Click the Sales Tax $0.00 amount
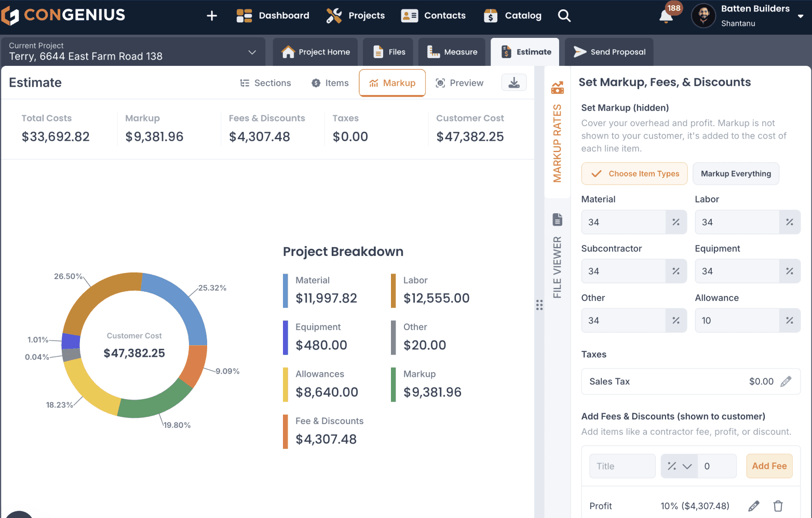Viewport: 812px width, 518px height. (x=761, y=381)
